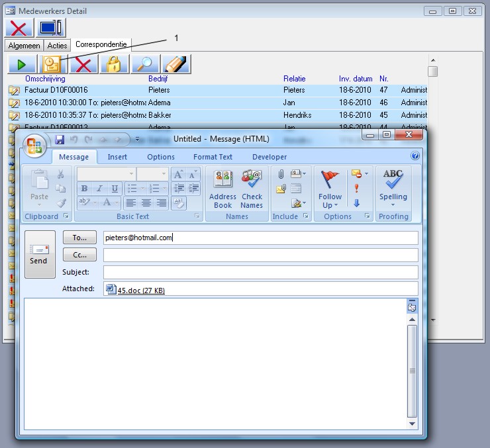This screenshot has width=490, height=448.
Task: Click the Shrink Font icon
Action: [193, 174]
